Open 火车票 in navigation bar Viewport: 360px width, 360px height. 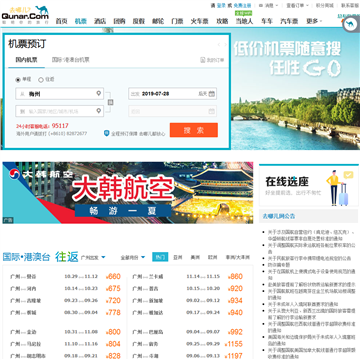pyautogui.click(x=200, y=21)
